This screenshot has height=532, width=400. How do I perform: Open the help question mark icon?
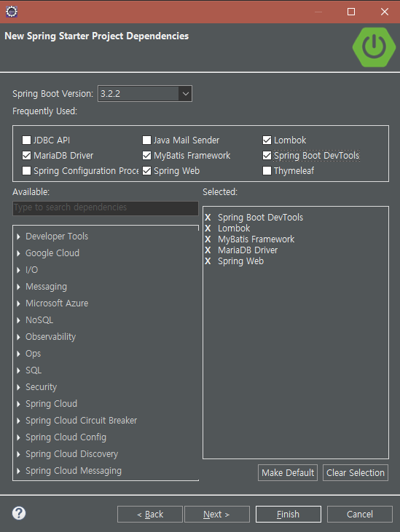coord(19,513)
